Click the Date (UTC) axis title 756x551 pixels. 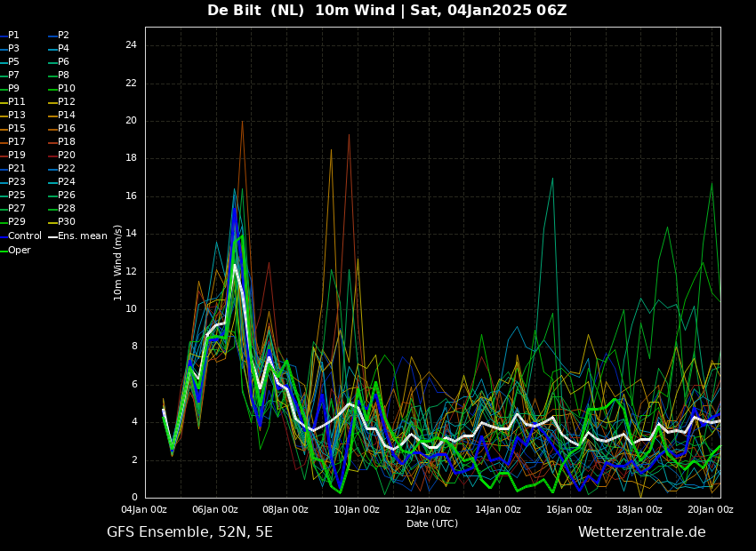432,523
